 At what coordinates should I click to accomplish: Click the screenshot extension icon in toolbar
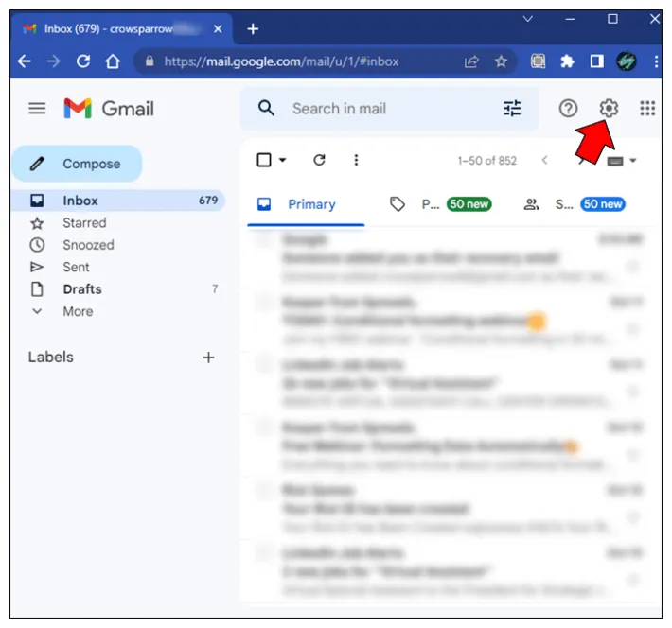click(538, 61)
